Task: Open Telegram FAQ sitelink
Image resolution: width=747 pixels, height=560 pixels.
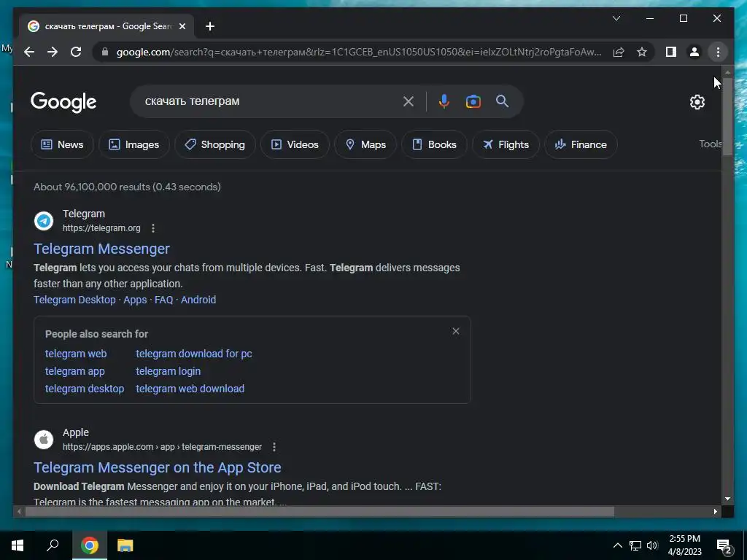Action: click(x=164, y=300)
